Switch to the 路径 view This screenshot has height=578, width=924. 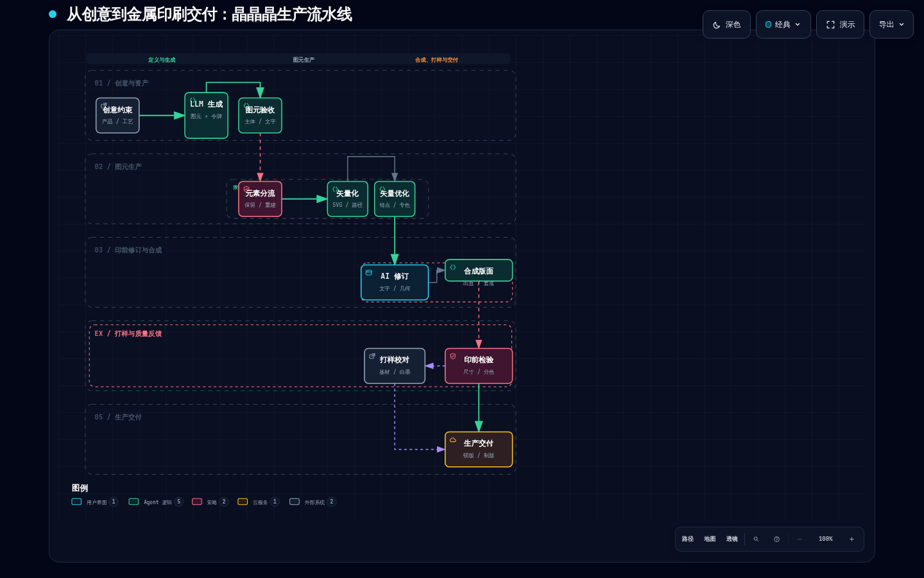(x=688, y=539)
